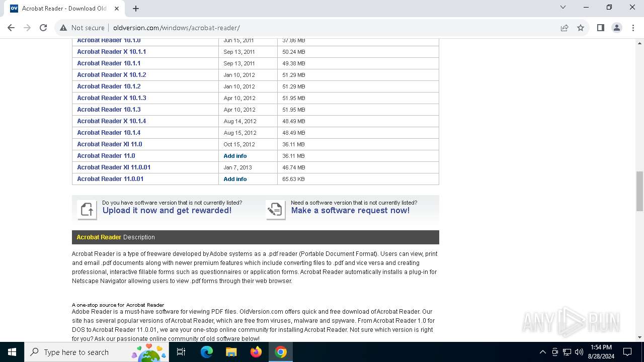This screenshot has height=362, width=644.
Task: Open the notification center
Action: 627,352
